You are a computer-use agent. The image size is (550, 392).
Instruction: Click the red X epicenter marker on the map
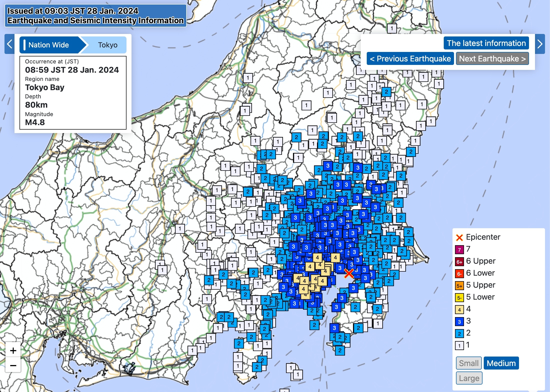(x=349, y=273)
